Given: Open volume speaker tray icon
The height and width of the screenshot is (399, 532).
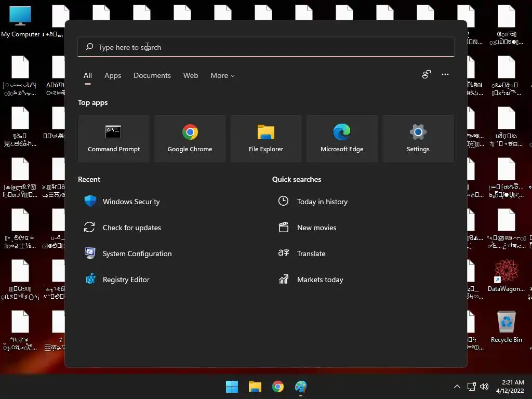Looking at the screenshot, I should (484, 387).
